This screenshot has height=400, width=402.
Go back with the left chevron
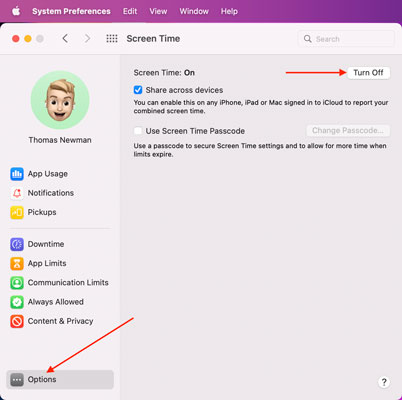click(x=65, y=39)
